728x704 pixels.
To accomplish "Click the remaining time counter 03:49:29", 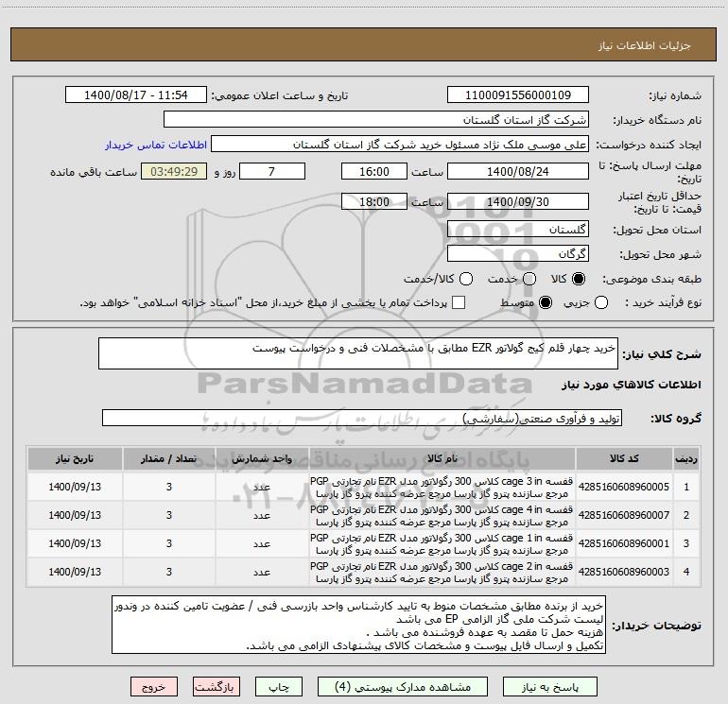I will (x=174, y=171).
